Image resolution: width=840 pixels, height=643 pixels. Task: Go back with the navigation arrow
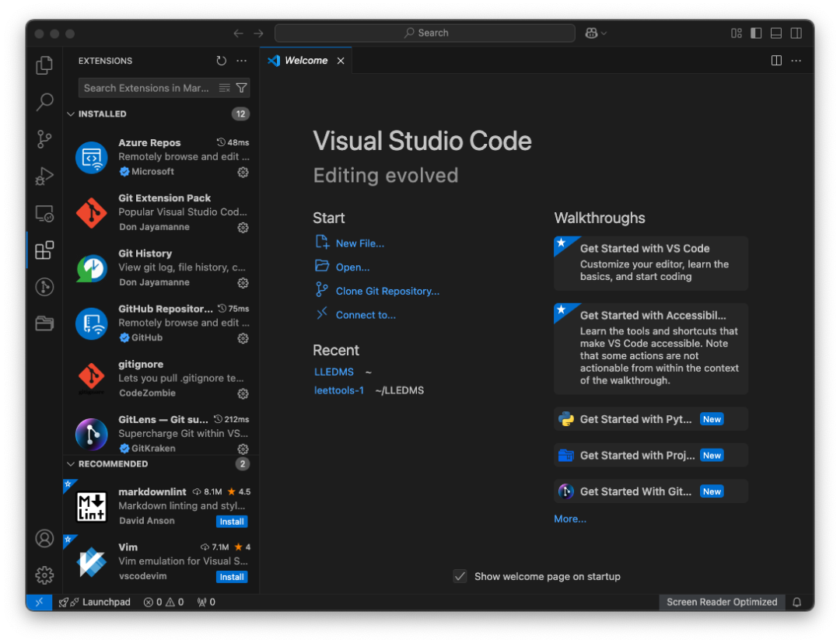(239, 33)
